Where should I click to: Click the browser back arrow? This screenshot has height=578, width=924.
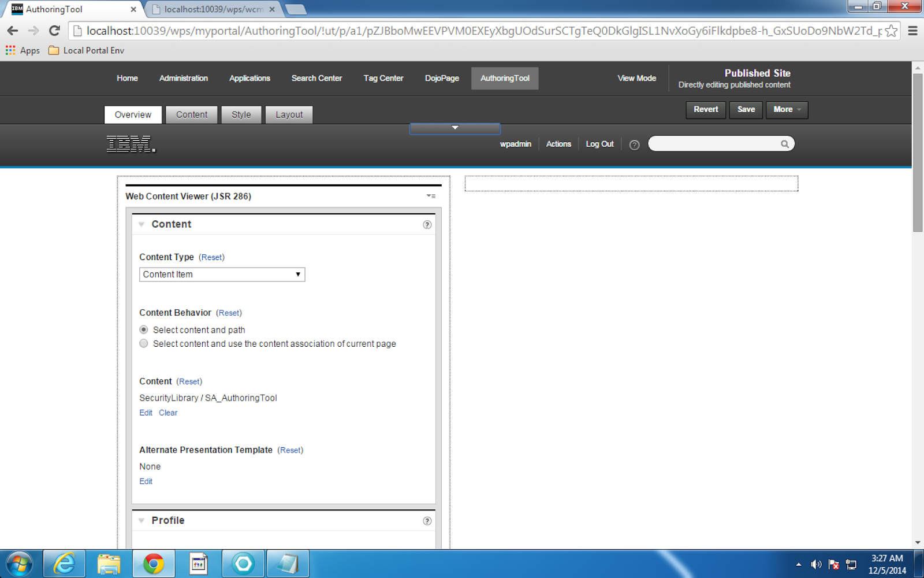click(13, 31)
